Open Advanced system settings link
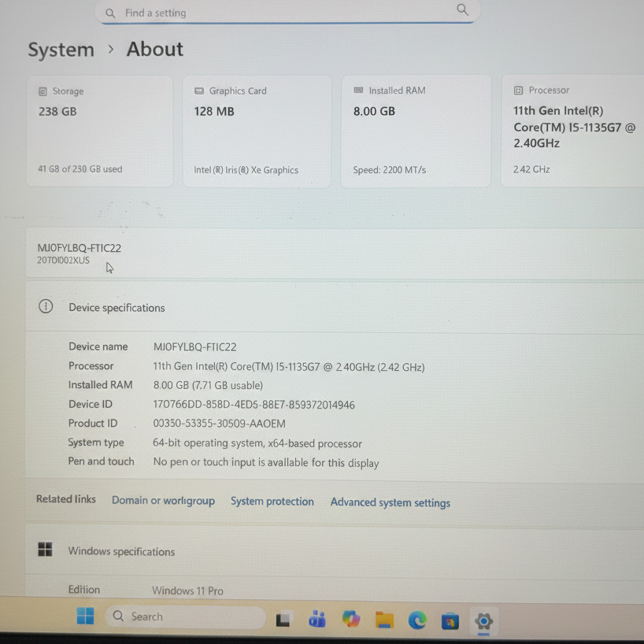Image resolution: width=644 pixels, height=644 pixels. pos(390,503)
